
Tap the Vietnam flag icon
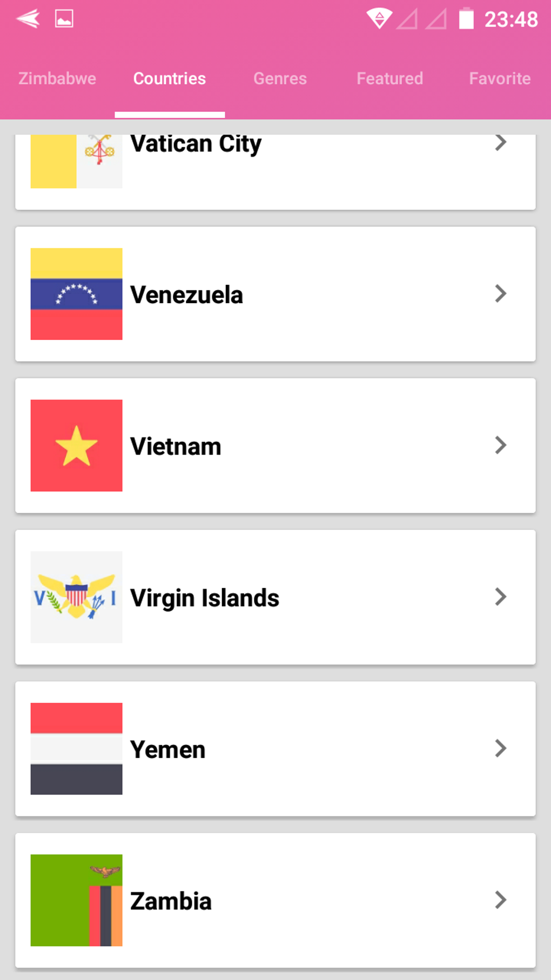[76, 445]
